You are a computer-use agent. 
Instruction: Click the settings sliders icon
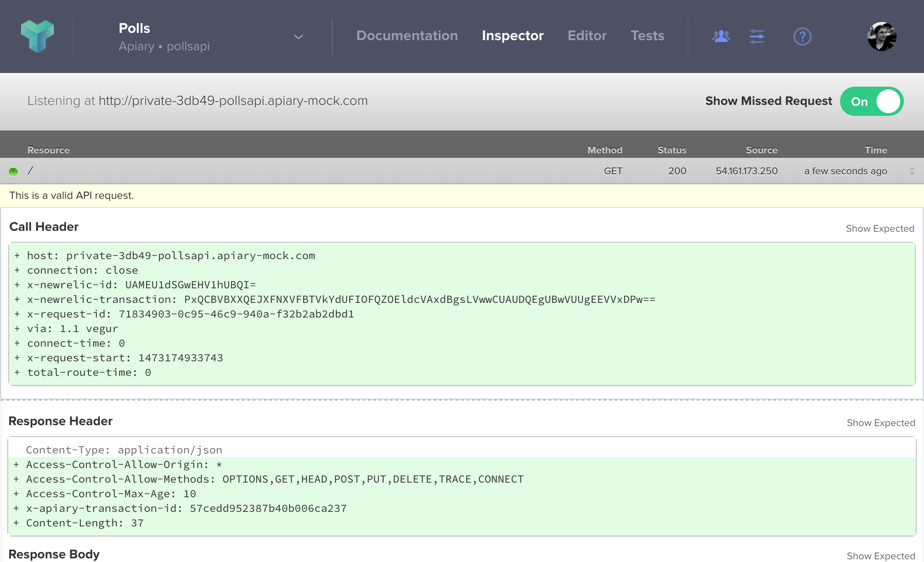pos(756,36)
